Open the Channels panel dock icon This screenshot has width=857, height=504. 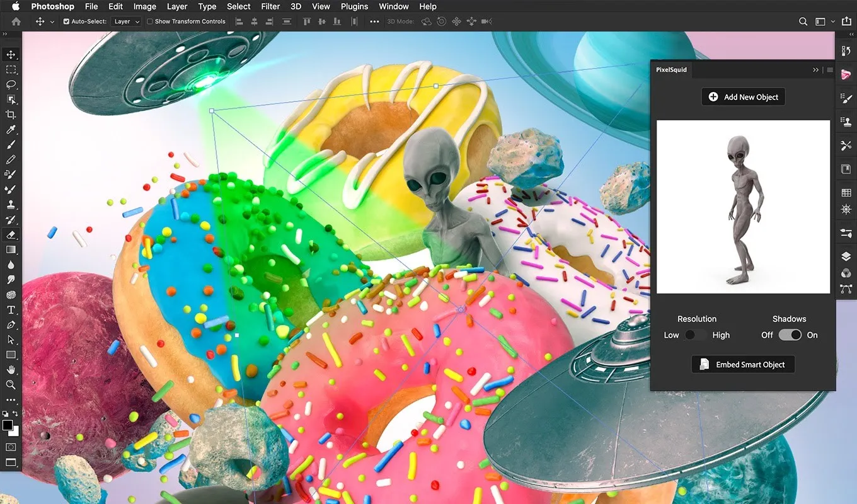click(846, 273)
